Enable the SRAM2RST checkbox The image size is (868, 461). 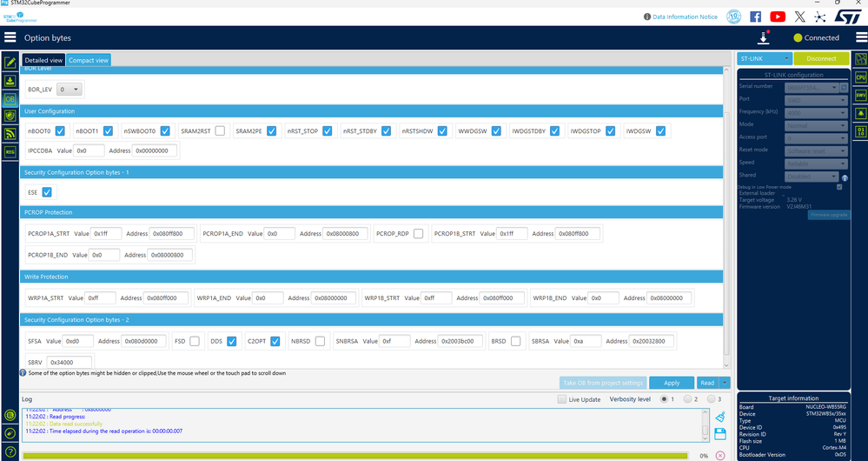click(221, 130)
